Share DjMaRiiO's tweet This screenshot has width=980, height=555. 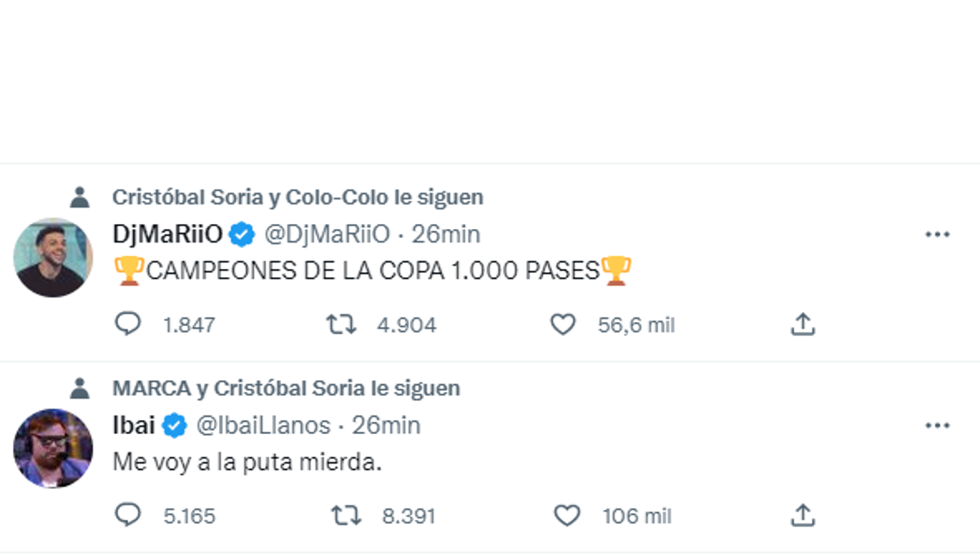click(x=803, y=325)
